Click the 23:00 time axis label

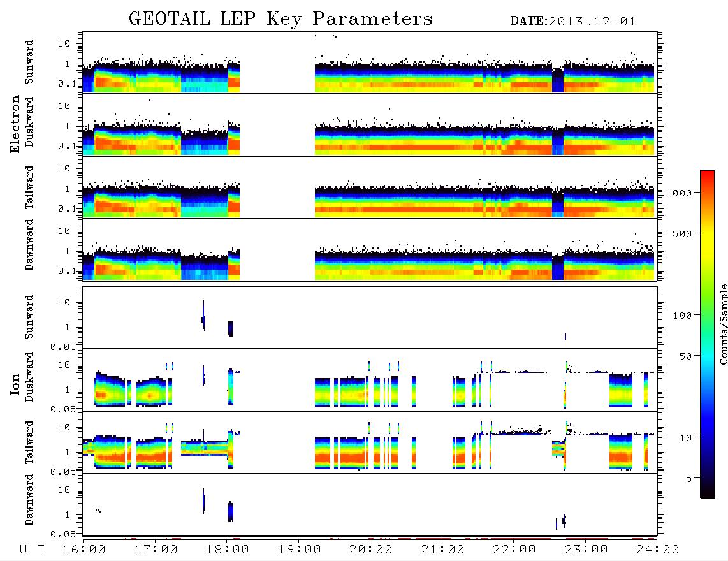click(x=586, y=550)
